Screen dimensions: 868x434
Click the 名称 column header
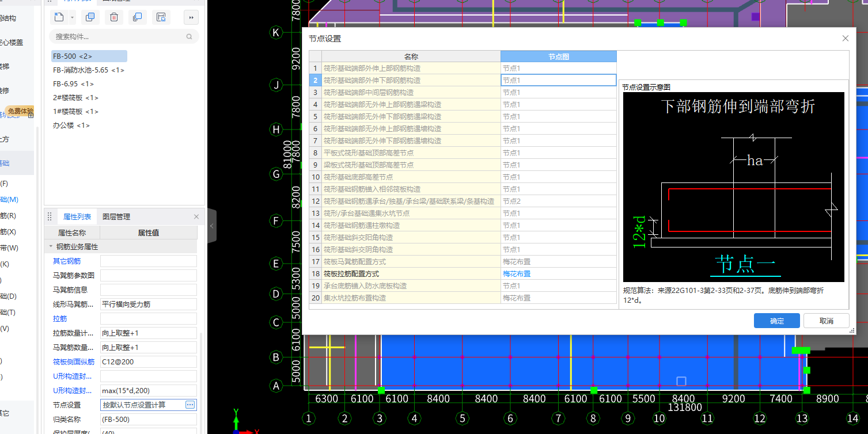click(x=411, y=56)
